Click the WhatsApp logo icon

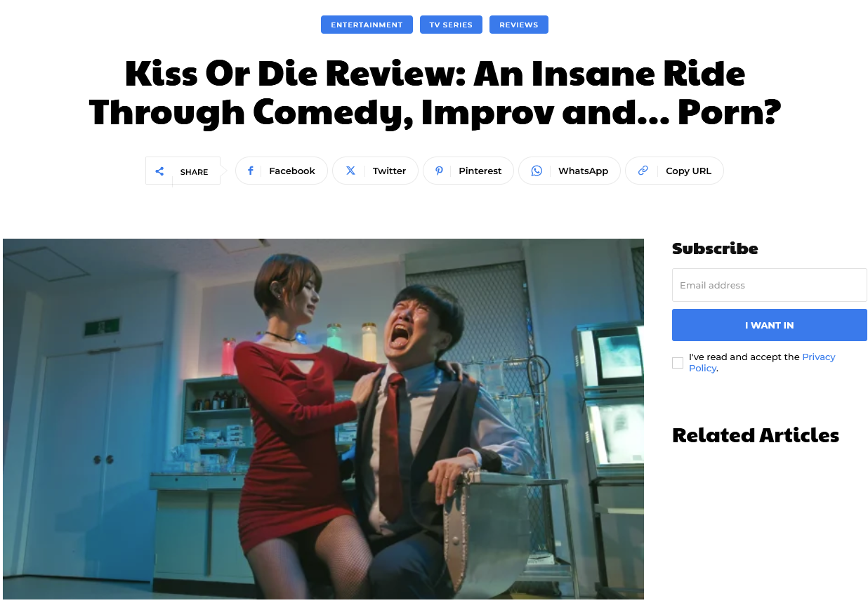(x=537, y=171)
